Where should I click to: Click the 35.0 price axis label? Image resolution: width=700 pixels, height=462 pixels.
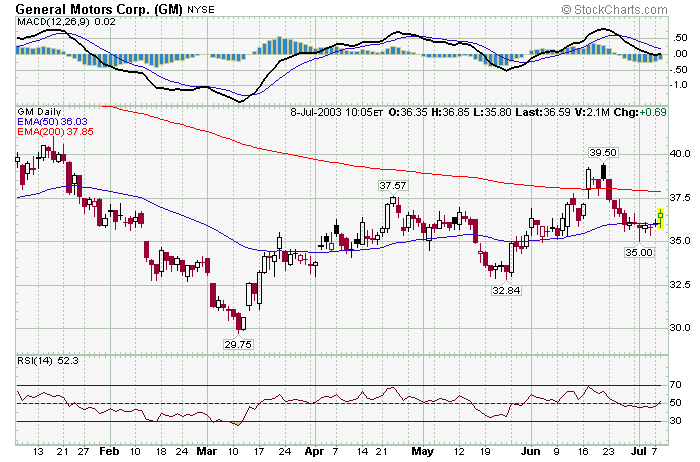point(679,241)
